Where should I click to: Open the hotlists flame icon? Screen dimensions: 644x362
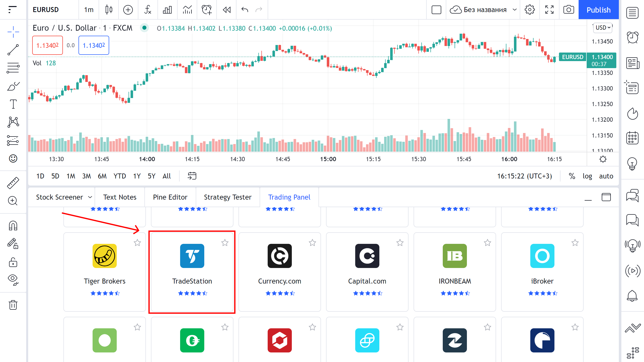click(x=632, y=114)
